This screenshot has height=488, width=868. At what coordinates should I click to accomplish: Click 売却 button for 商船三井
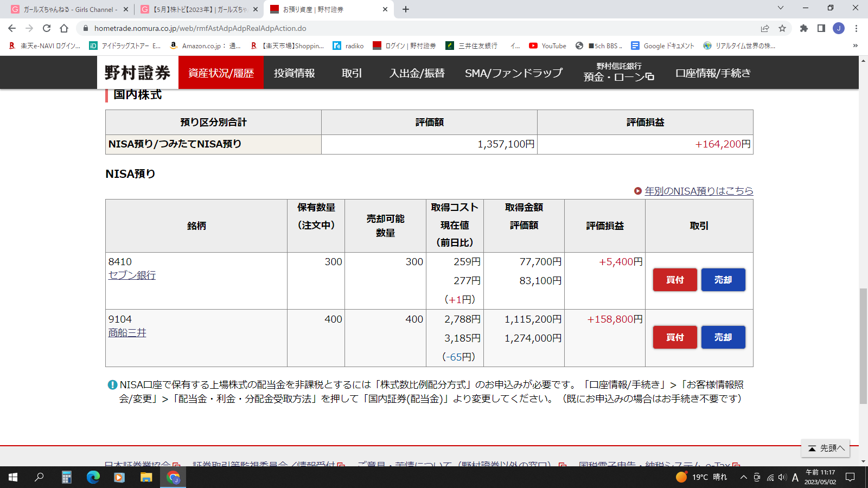[723, 337]
